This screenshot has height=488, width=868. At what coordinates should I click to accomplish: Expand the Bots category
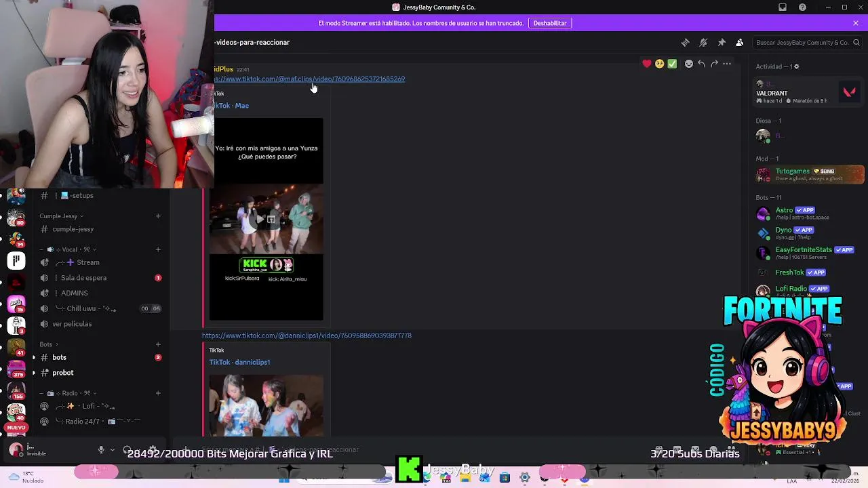click(x=50, y=344)
